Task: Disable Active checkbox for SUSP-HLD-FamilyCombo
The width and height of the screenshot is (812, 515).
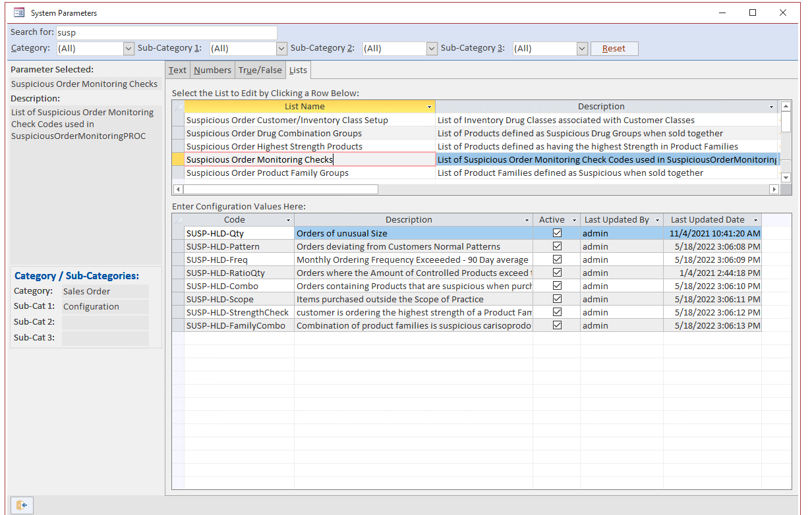Action: click(x=557, y=325)
